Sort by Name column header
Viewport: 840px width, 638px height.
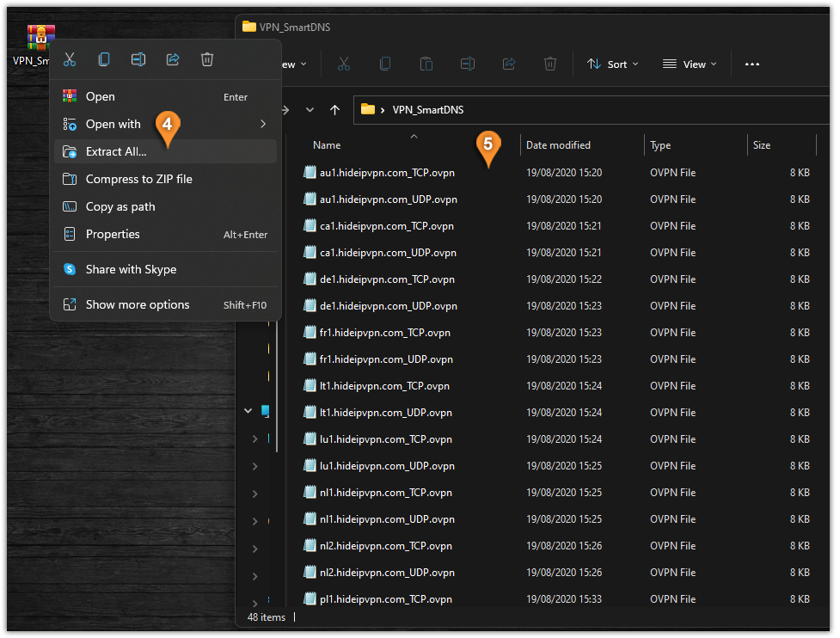click(327, 145)
